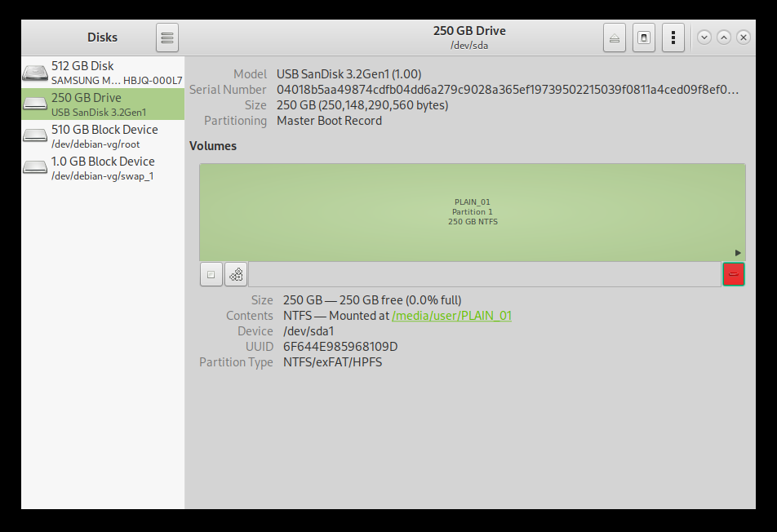Click the drive icon beside debian-vg/swap_1
This screenshot has height=532, width=777.
tap(35, 167)
